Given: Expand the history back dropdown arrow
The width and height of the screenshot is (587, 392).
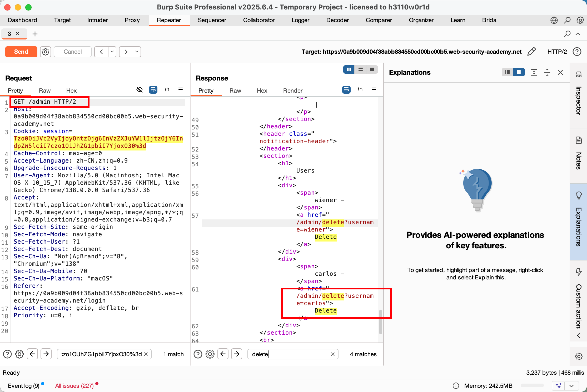Looking at the screenshot, I should [x=112, y=52].
